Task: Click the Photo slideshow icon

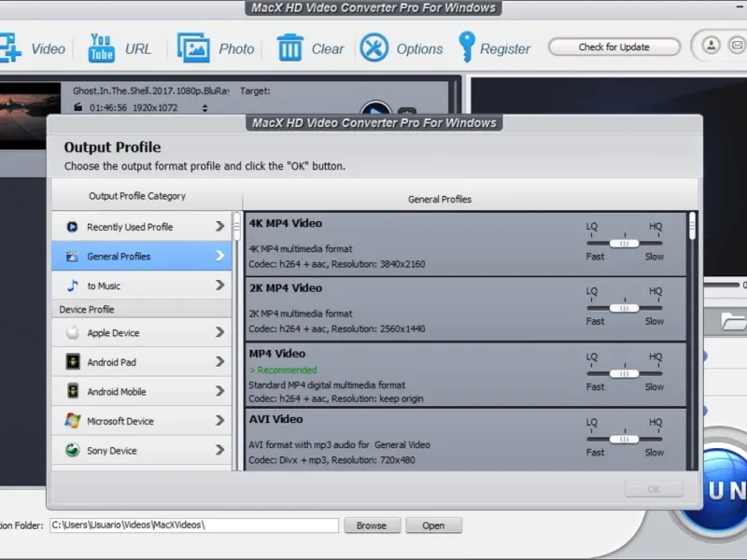Action: (193, 48)
